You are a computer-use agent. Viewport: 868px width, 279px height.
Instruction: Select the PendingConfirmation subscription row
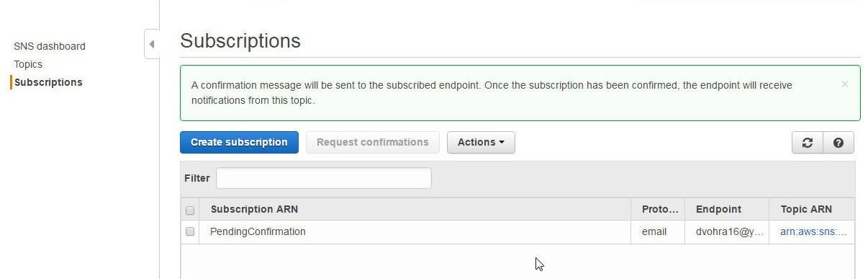point(517,231)
